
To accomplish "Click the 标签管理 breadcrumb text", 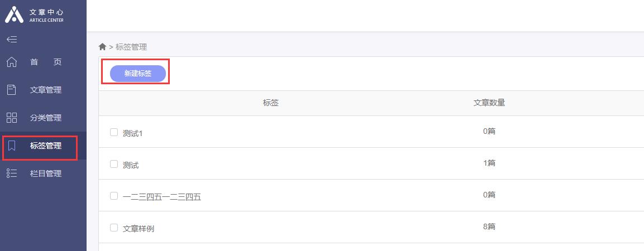I will coord(131,47).
